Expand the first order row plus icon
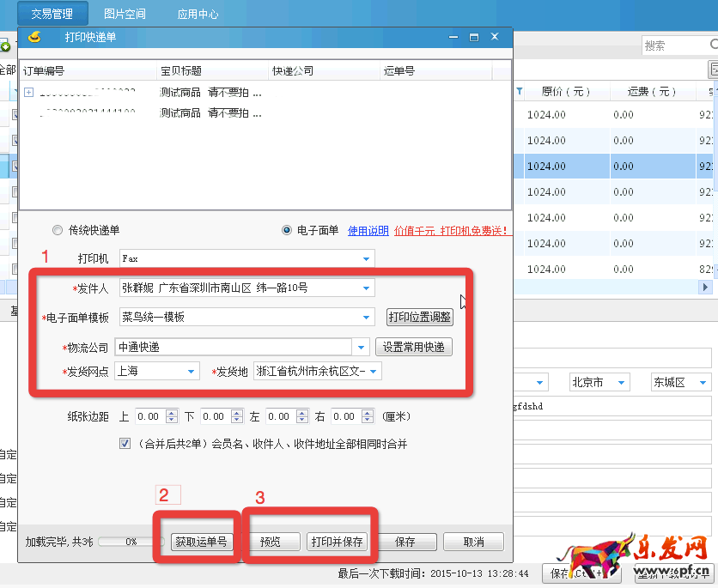Screen dimensions: 718x588 [28, 92]
